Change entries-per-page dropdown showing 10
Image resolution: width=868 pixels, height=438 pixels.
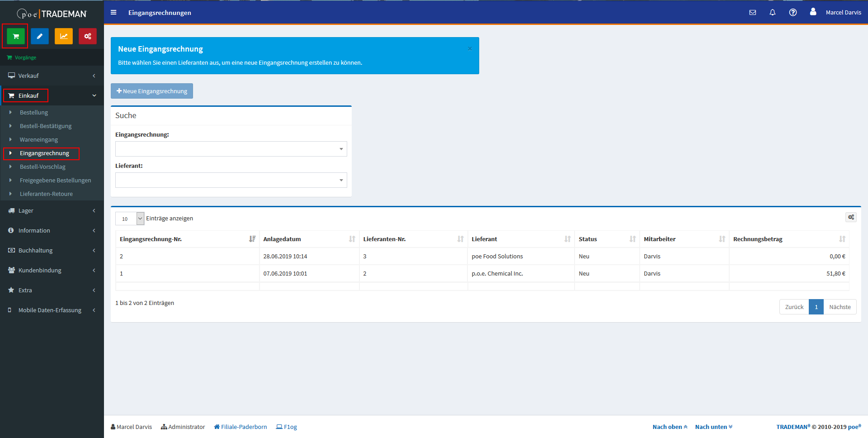(130, 219)
